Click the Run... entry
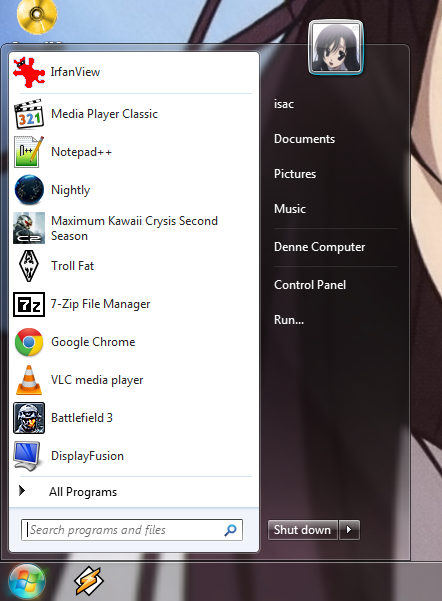 (x=289, y=320)
